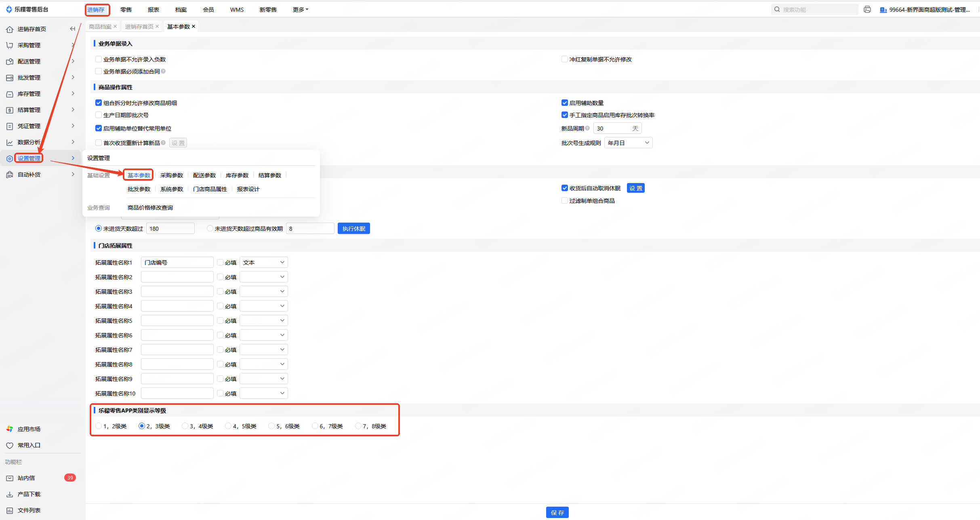Click the 执行休眠 button

click(353, 228)
